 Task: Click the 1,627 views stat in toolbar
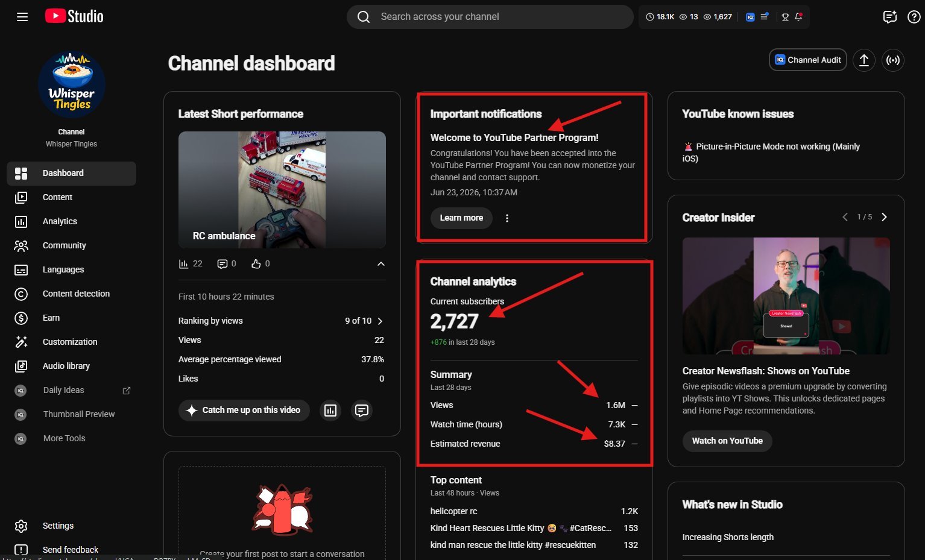tap(718, 17)
